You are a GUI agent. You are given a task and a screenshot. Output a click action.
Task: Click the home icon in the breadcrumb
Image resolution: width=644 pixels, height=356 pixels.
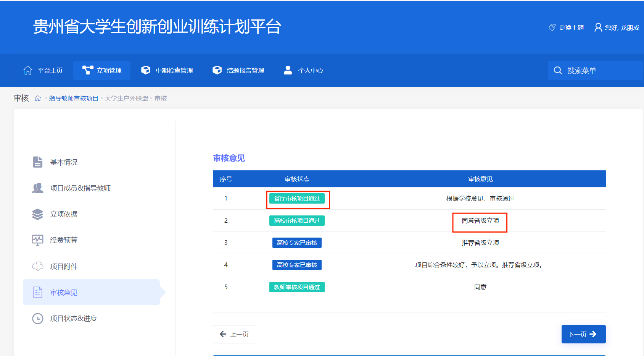coord(38,99)
